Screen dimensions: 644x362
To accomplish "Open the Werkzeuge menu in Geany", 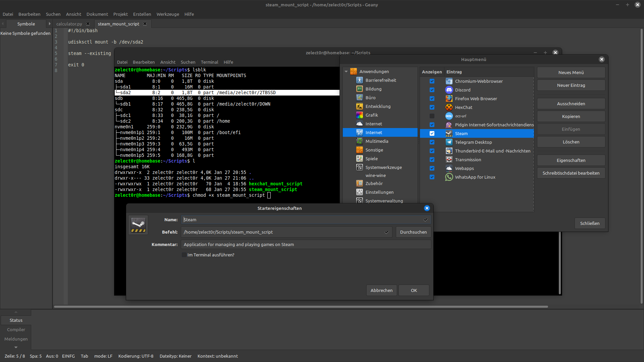I will [x=168, y=14].
